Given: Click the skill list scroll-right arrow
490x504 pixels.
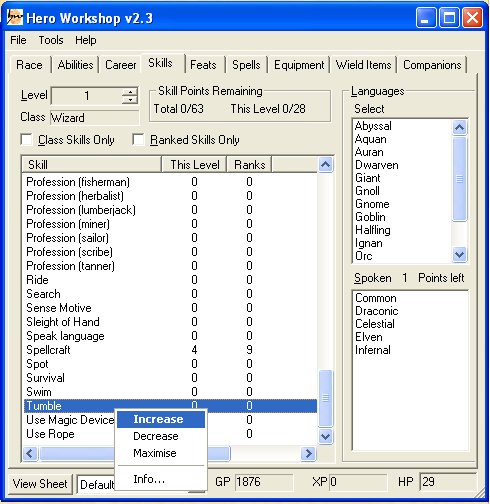Looking at the screenshot, I should click(x=308, y=453).
